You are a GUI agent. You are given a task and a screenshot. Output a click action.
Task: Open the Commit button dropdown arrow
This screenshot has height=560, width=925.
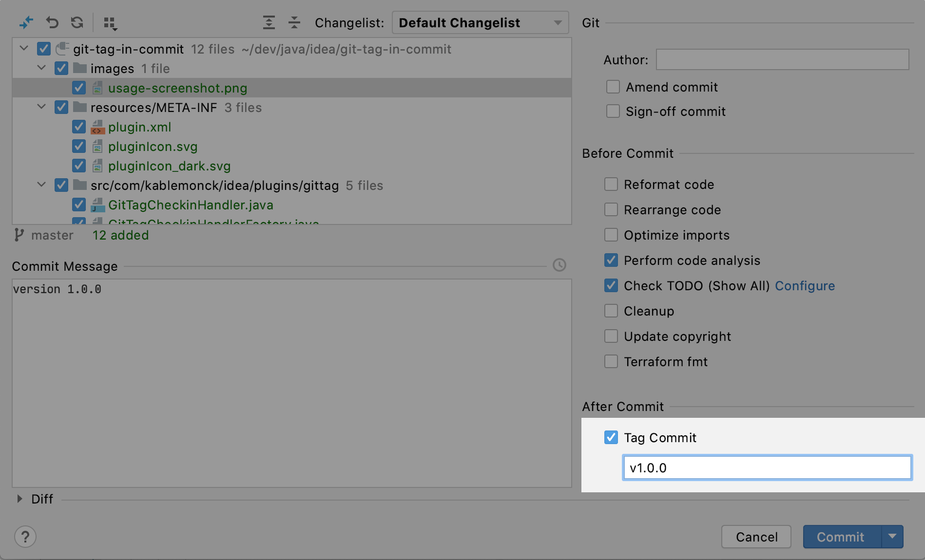pyautogui.click(x=892, y=537)
